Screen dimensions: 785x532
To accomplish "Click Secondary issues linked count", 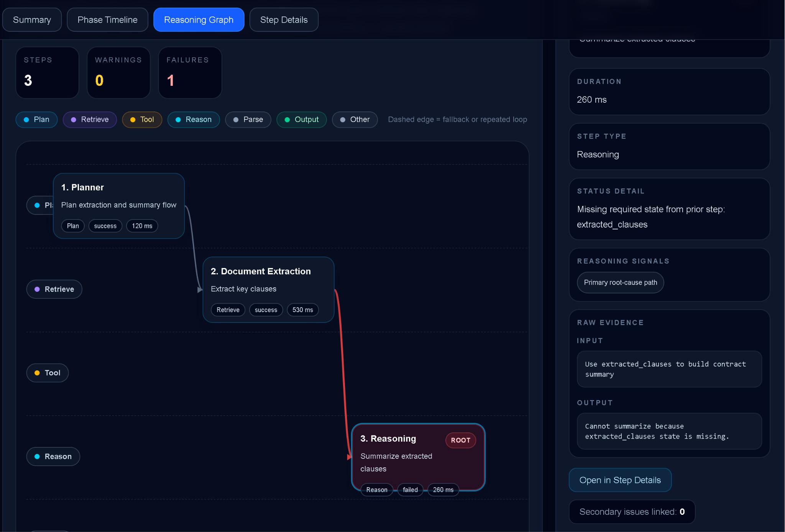I will point(632,512).
